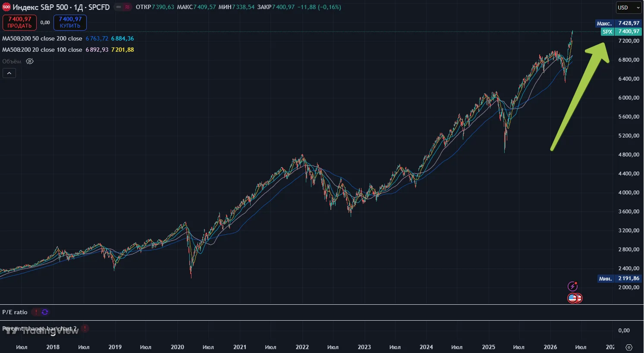Screen dimensions: 644x353
Task: Click the TradingView logo watermark link
Action: (41, 331)
